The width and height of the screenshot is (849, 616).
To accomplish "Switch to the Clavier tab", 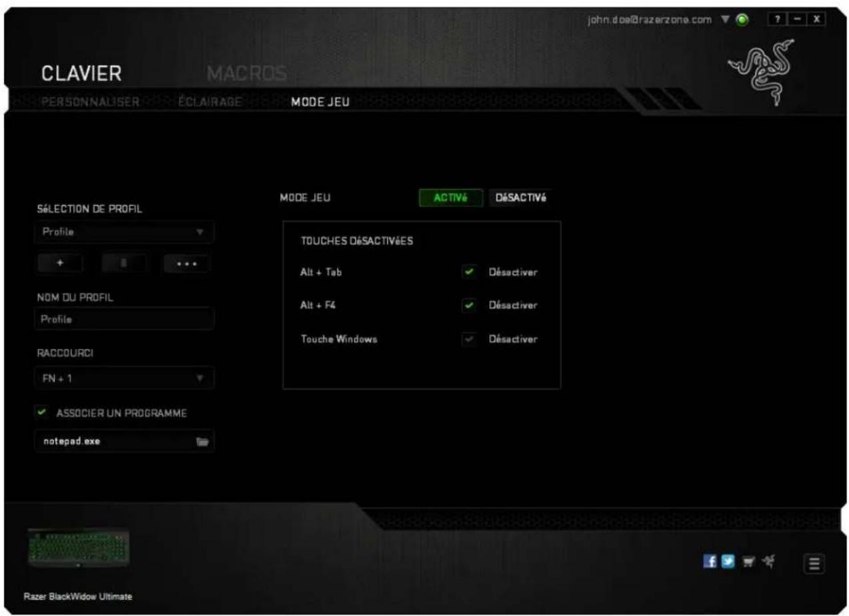I will pos(81,73).
